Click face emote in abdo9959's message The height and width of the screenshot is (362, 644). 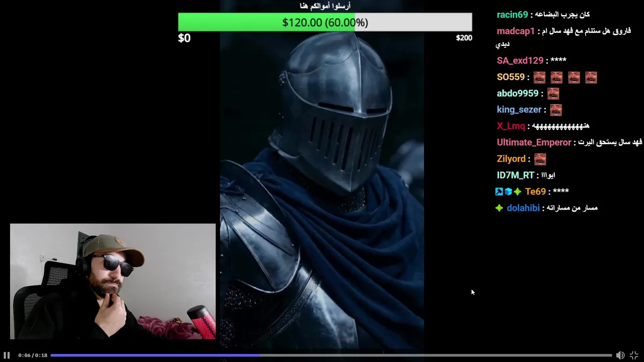coord(553,94)
